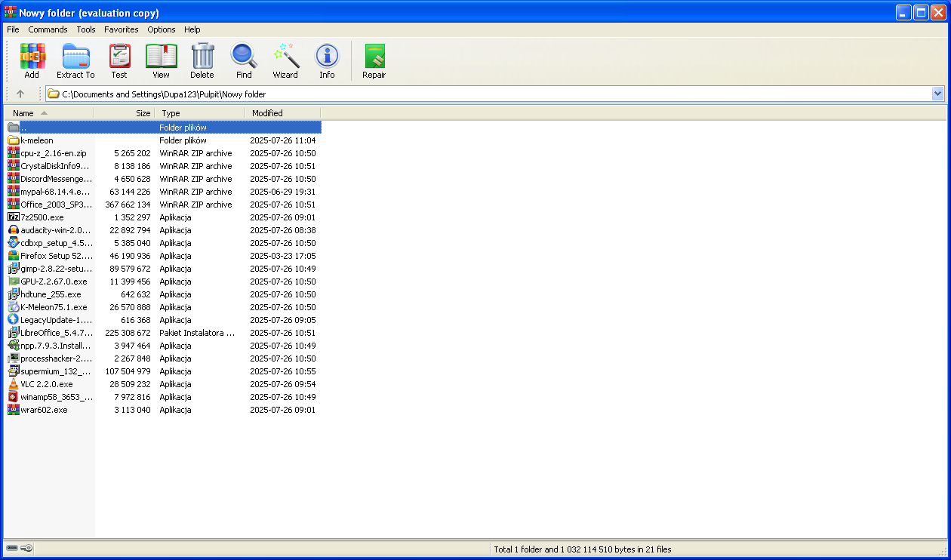951x560 pixels.
Task: Start the Wizard tool
Action: pyautogui.click(x=285, y=60)
